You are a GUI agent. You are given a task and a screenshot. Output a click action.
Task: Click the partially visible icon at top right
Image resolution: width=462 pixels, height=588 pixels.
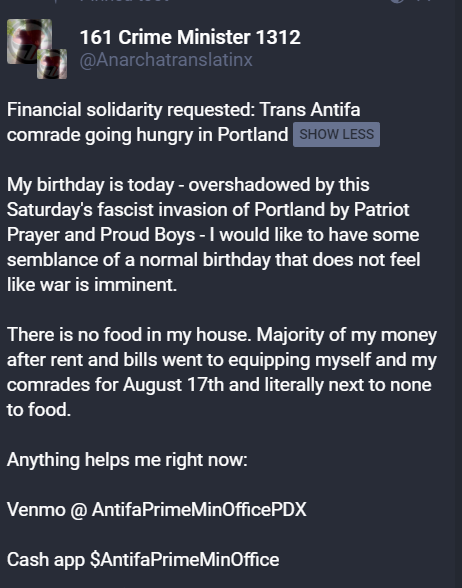(397, 1)
